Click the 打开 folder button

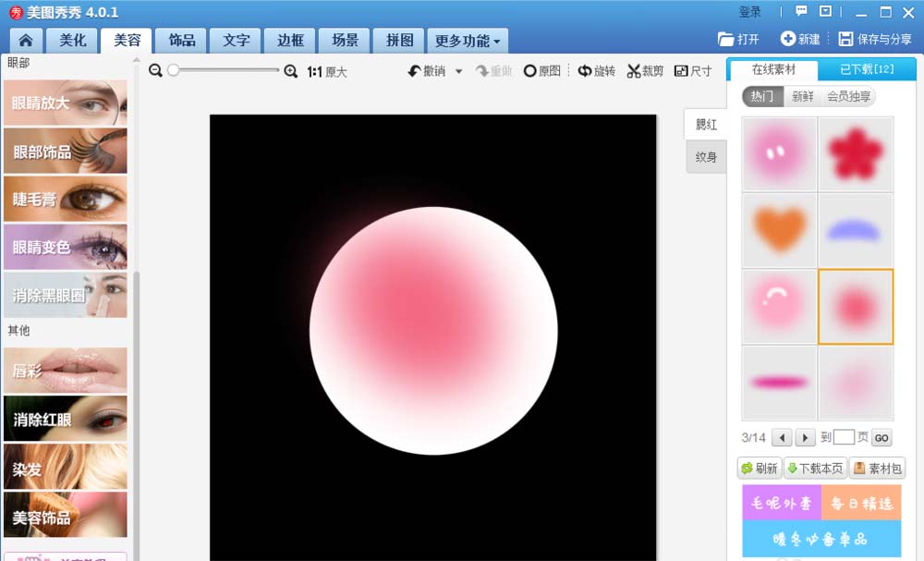pyautogui.click(x=738, y=40)
